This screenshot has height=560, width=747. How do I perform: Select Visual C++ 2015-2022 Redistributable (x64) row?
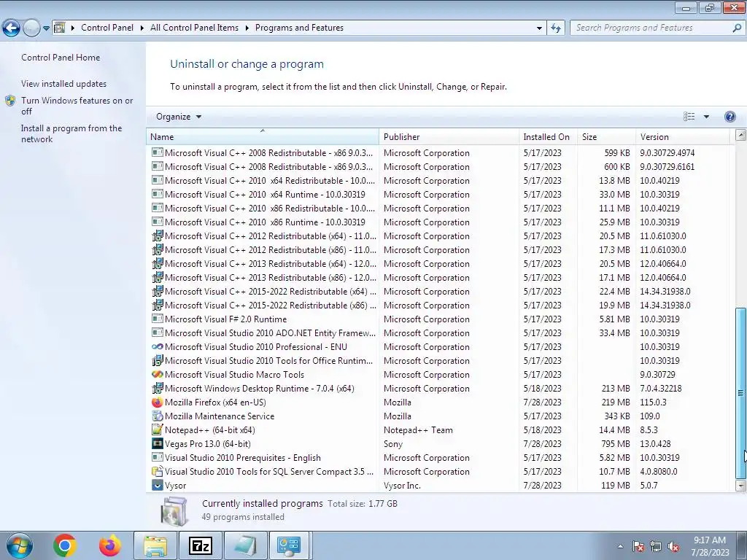438,292
